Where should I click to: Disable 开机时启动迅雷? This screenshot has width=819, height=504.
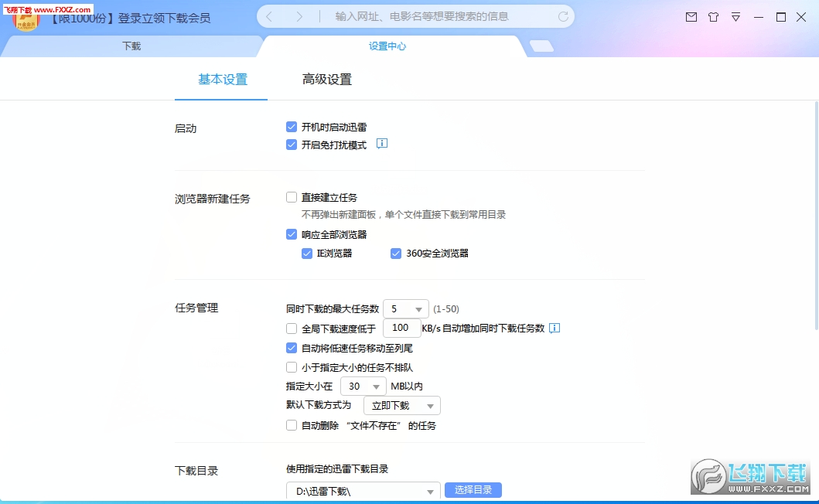coord(291,126)
